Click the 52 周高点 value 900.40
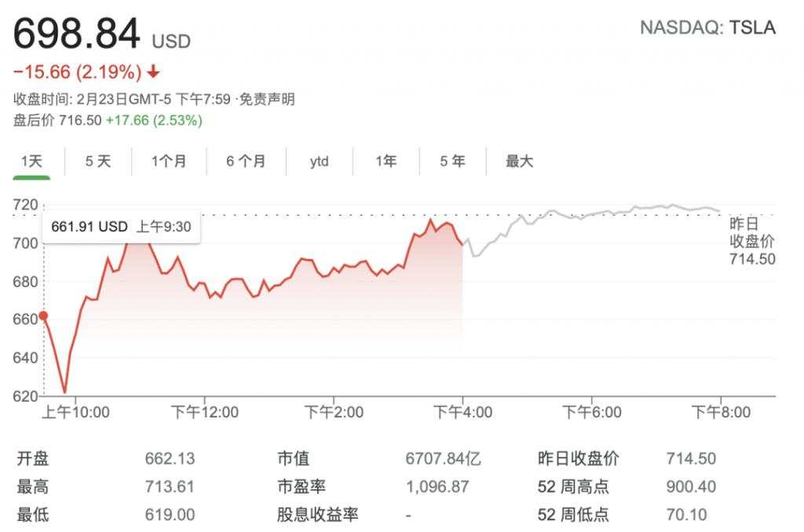 coord(691,486)
